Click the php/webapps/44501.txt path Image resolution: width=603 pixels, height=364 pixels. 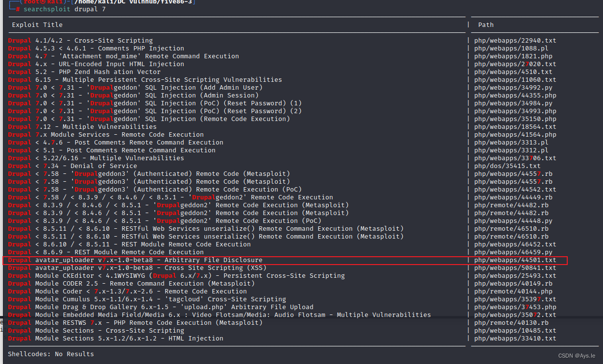(515, 260)
